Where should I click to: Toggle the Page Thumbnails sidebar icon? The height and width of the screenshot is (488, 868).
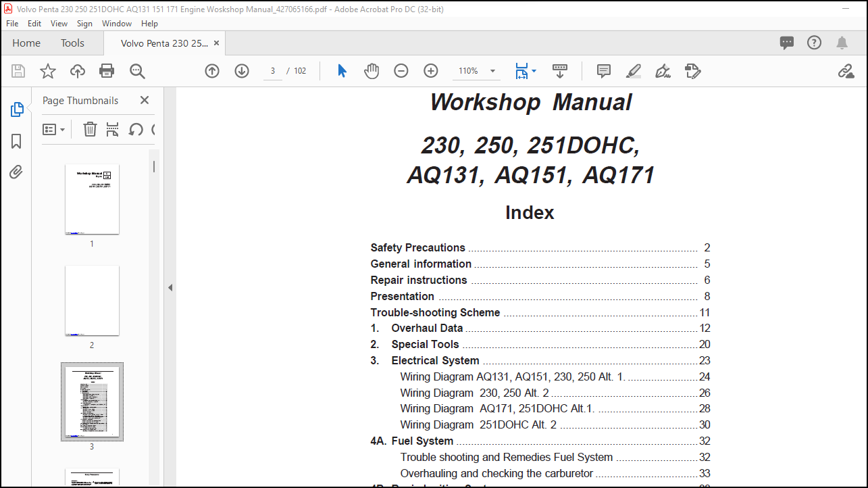coord(17,109)
